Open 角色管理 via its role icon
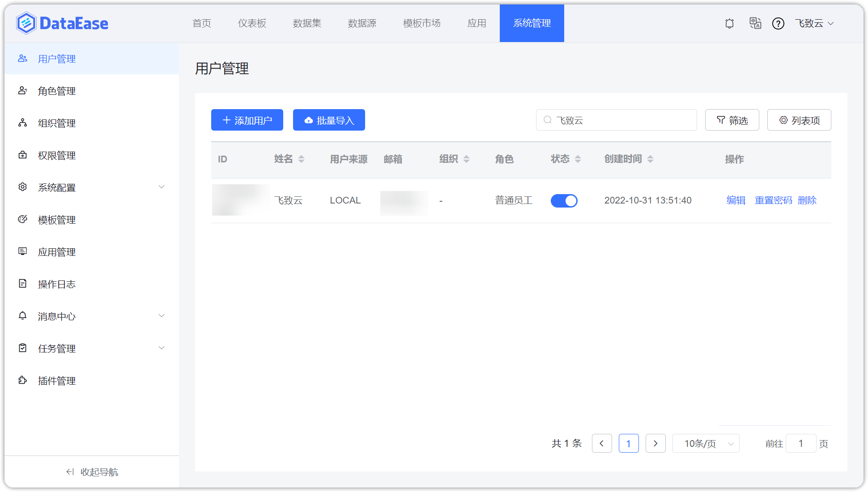Image resolution: width=868 pixels, height=492 pixels. (22, 91)
